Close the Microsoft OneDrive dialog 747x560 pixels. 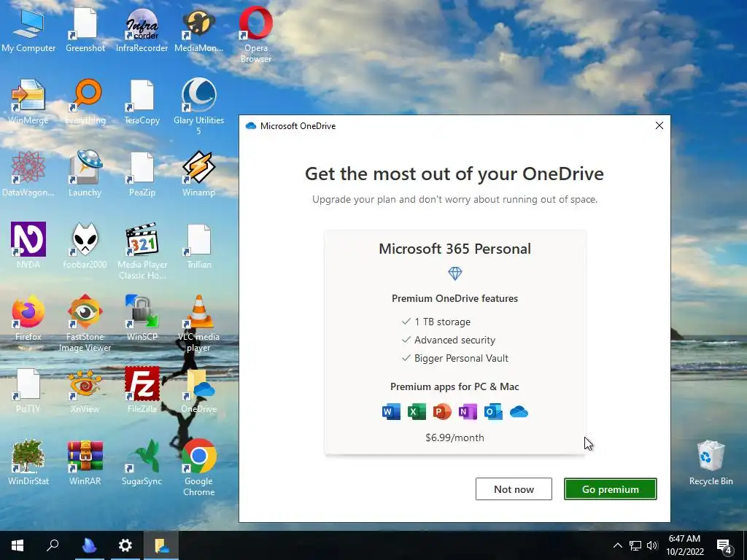(x=659, y=125)
